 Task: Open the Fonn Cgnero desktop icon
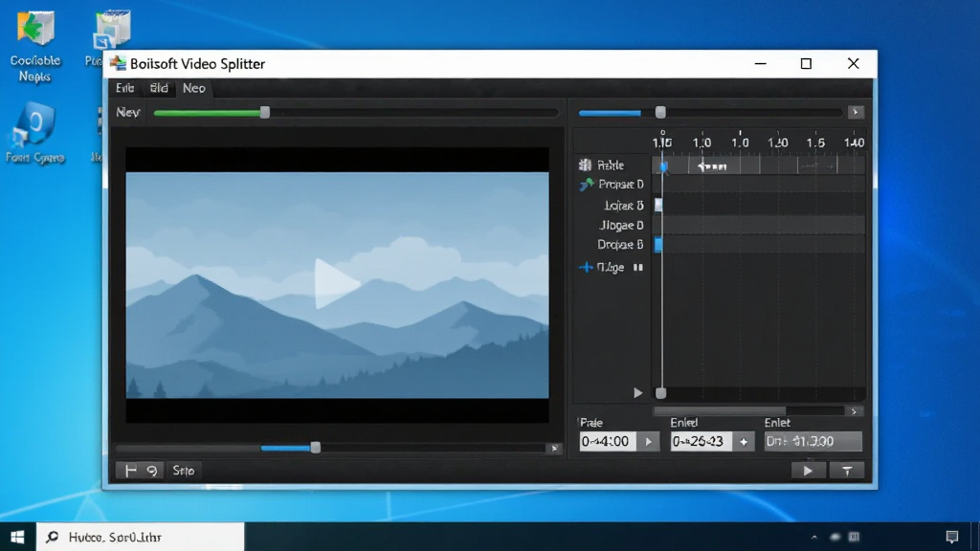(35, 134)
